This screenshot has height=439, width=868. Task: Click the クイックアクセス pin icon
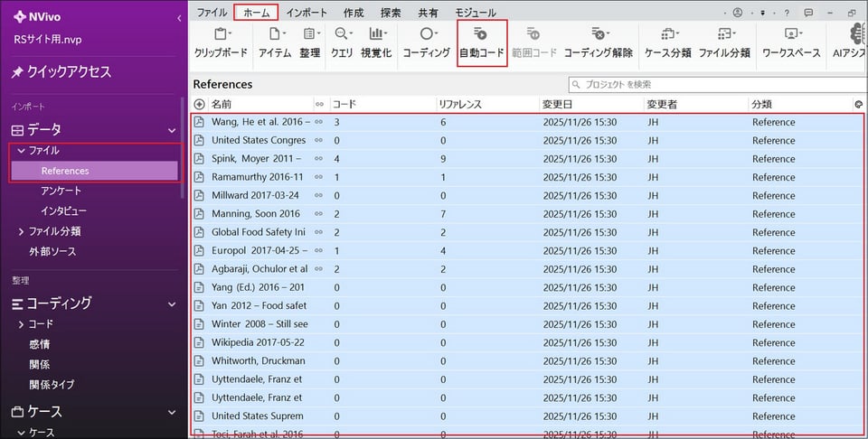point(17,72)
